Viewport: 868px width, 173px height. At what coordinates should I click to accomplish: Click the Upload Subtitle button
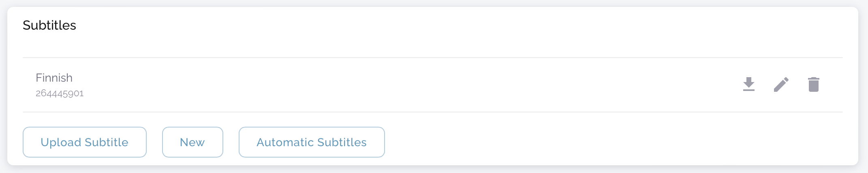tap(84, 142)
